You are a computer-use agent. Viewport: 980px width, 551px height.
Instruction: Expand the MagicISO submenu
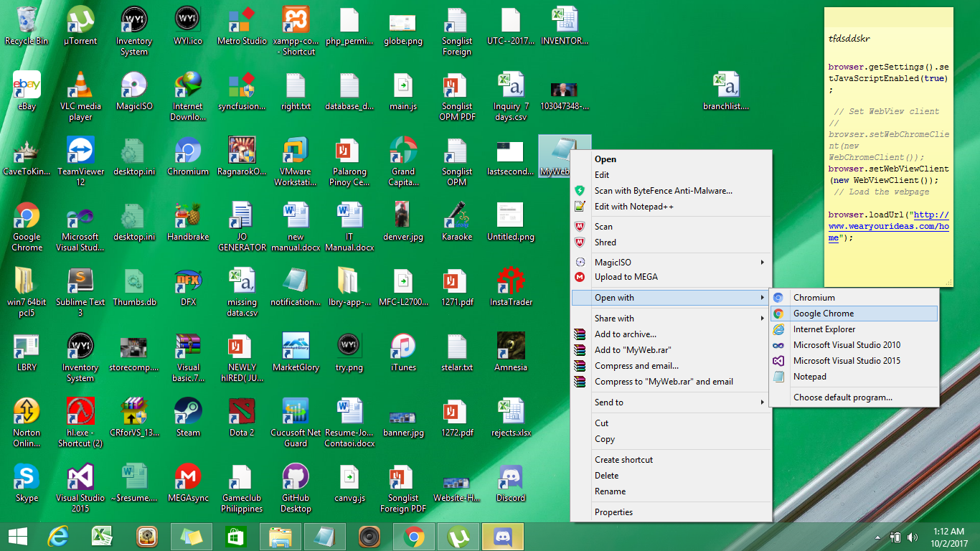tap(671, 263)
